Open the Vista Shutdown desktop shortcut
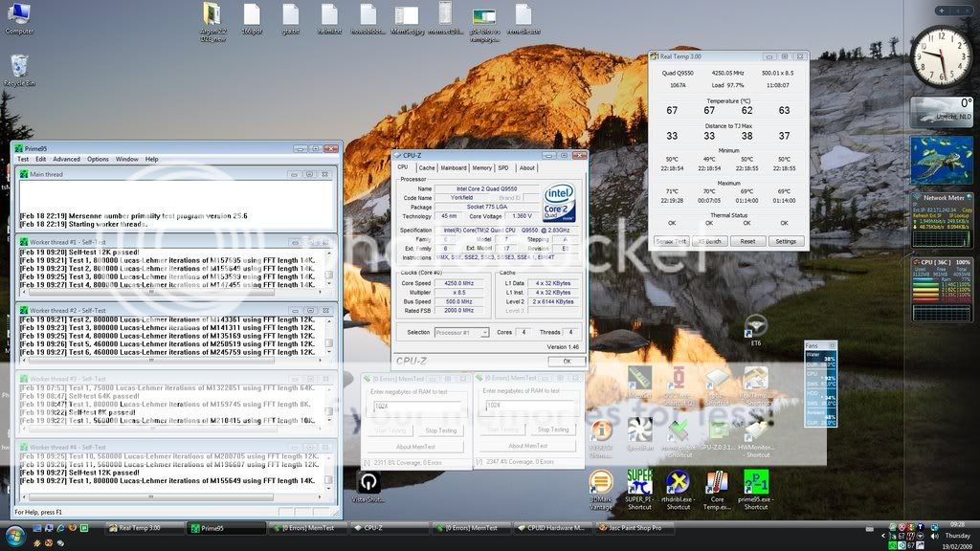 [x=368, y=487]
